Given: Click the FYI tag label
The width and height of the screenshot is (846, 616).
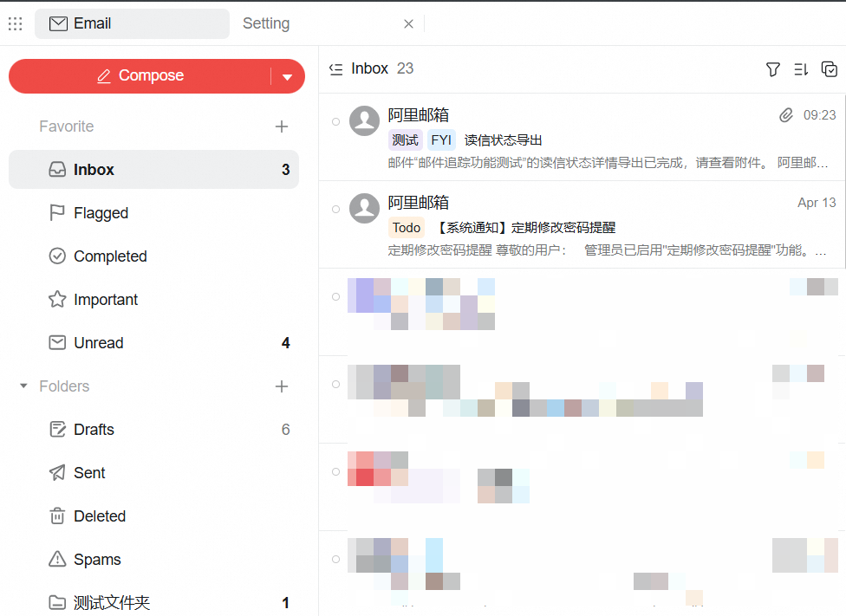Looking at the screenshot, I should point(441,140).
